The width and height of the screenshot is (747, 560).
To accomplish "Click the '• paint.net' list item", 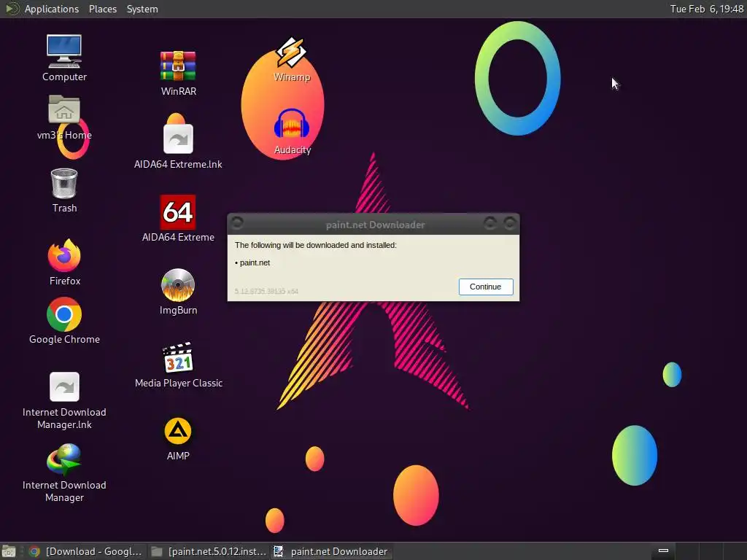I will point(252,262).
